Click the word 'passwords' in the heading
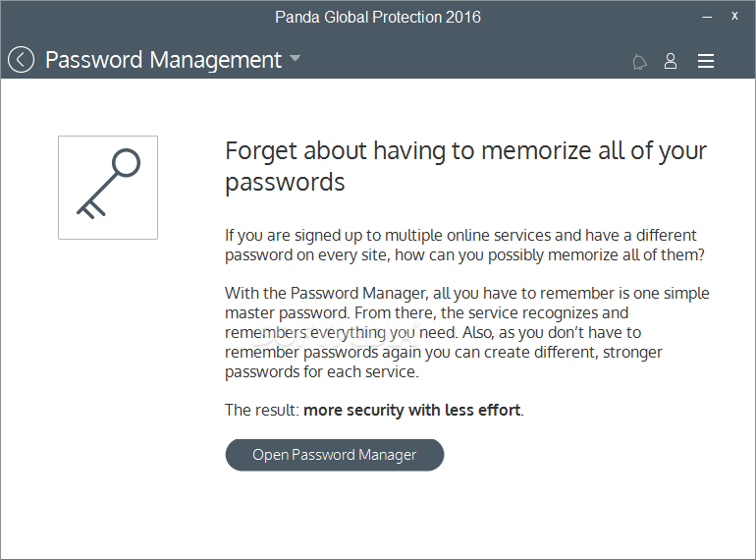This screenshot has width=756, height=560. 285,183
